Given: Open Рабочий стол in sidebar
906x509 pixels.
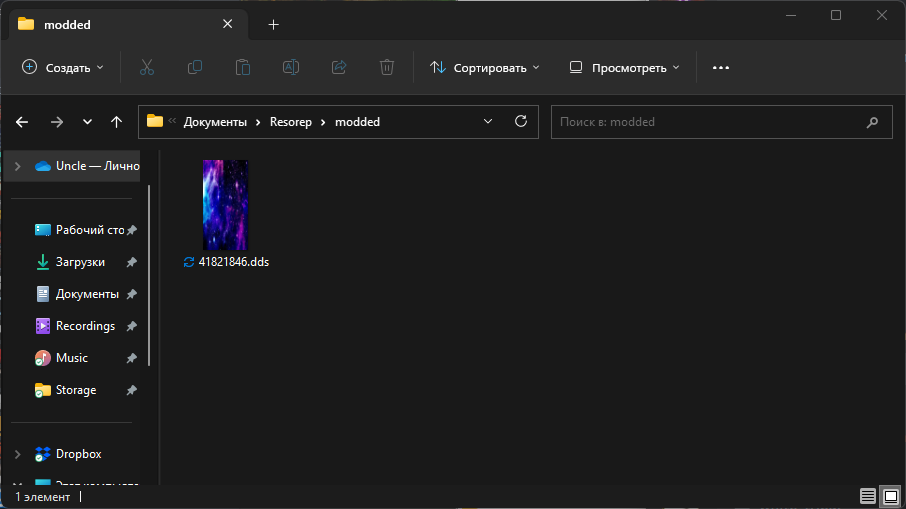Looking at the screenshot, I should (x=80, y=230).
